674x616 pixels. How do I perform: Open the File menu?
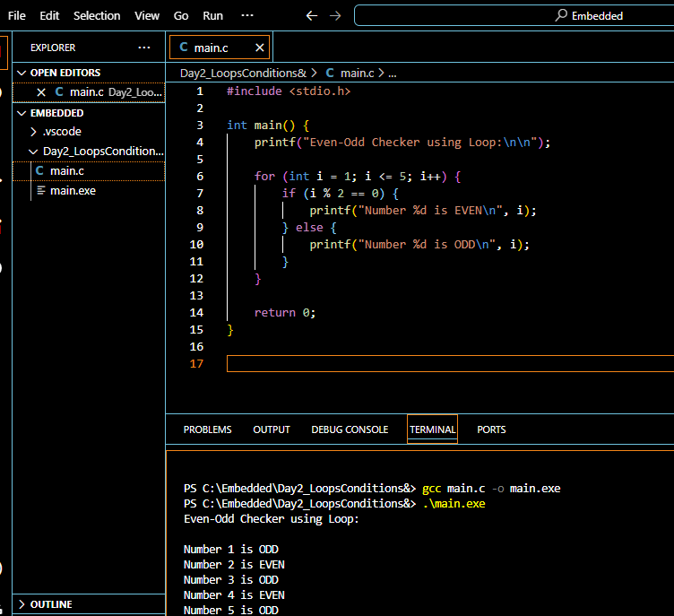pyautogui.click(x=17, y=16)
